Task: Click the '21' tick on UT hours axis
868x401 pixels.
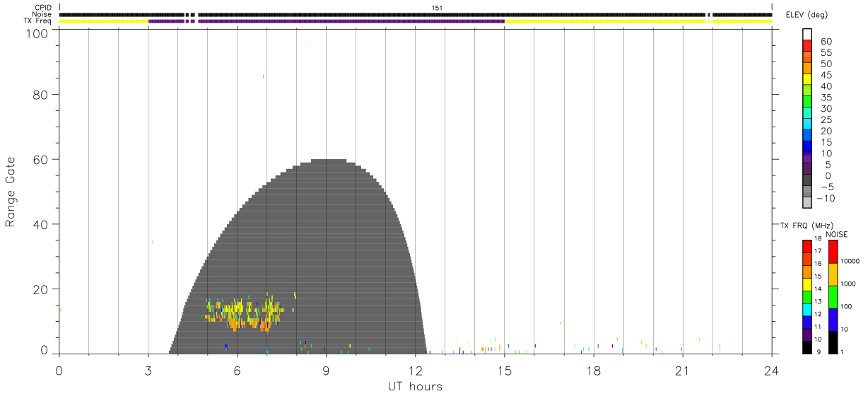Action: coord(682,371)
